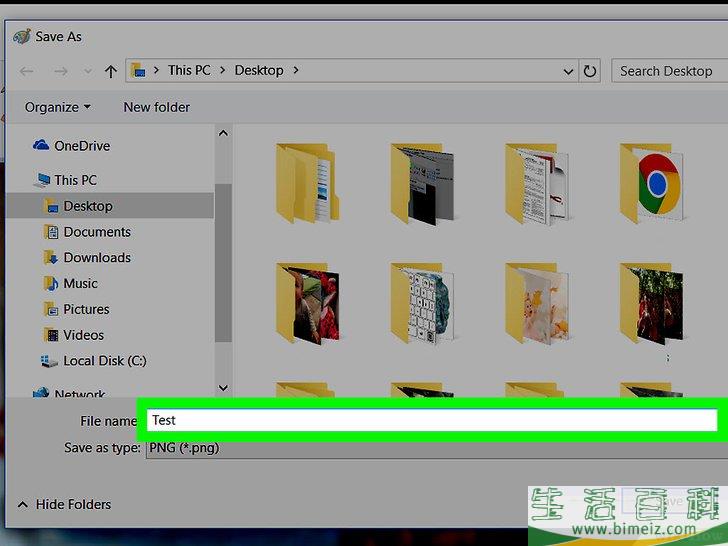The width and height of the screenshot is (728, 546).
Task: Open Videos in navigation pane
Action: point(84,335)
